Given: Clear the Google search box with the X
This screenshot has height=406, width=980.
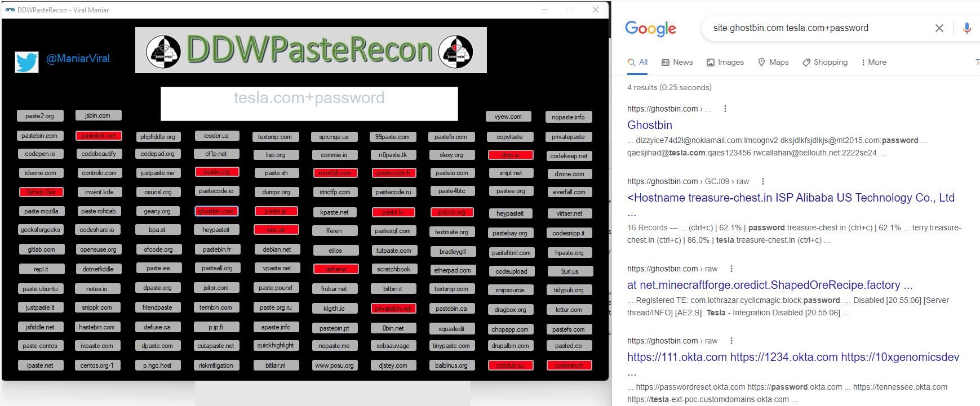Looking at the screenshot, I should (939, 28).
